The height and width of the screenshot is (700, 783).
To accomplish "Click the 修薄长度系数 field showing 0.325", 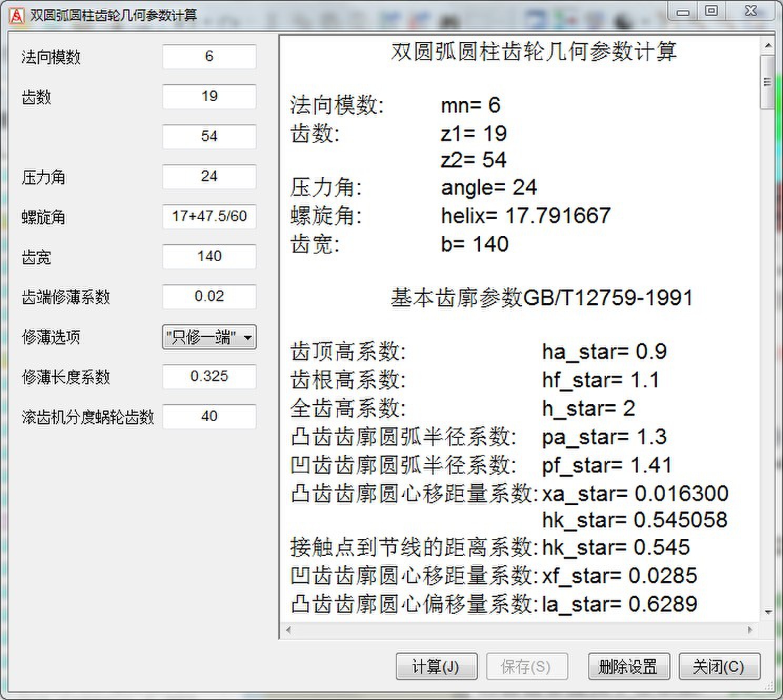I will coord(209,376).
